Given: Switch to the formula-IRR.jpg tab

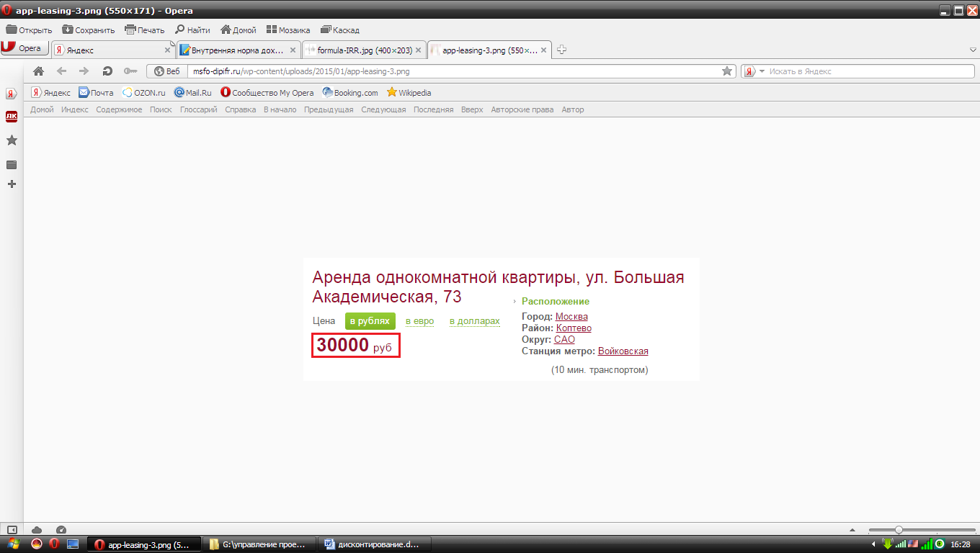Looking at the screenshot, I should pyautogui.click(x=363, y=50).
